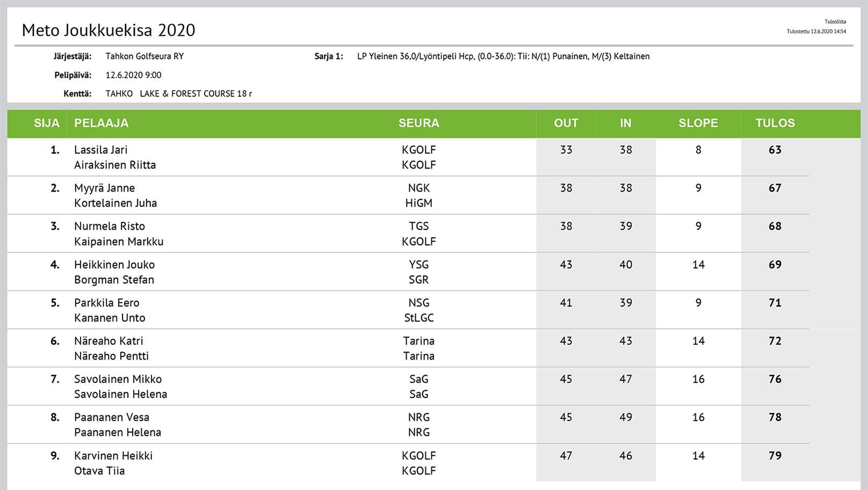Image resolution: width=868 pixels, height=490 pixels.
Task: Select player name 'Savolainen Mikko'
Action: click(x=118, y=379)
